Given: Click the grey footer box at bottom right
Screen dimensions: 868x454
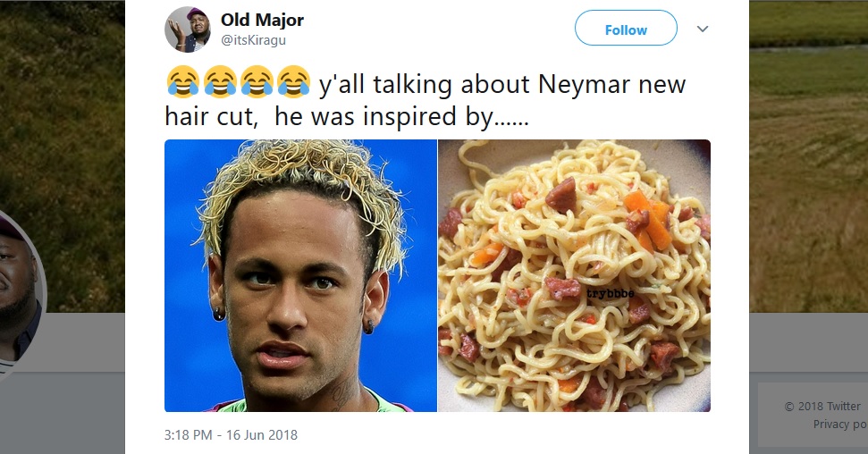Looking at the screenshot, I should pyautogui.click(x=813, y=415).
